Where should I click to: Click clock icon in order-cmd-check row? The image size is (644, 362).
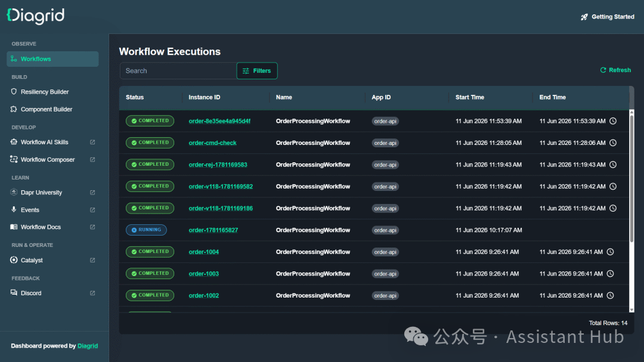tap(613, 143)
